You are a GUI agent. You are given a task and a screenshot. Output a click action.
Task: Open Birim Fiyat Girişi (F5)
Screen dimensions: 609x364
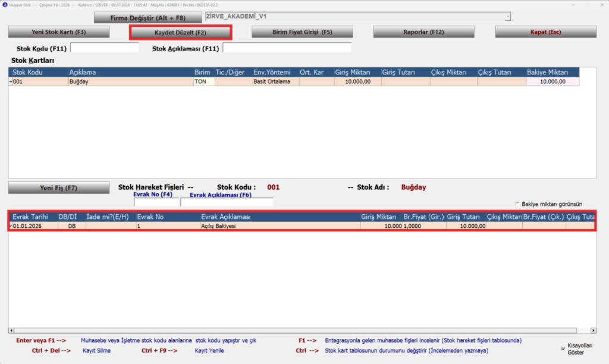click(x=302, y=32)
